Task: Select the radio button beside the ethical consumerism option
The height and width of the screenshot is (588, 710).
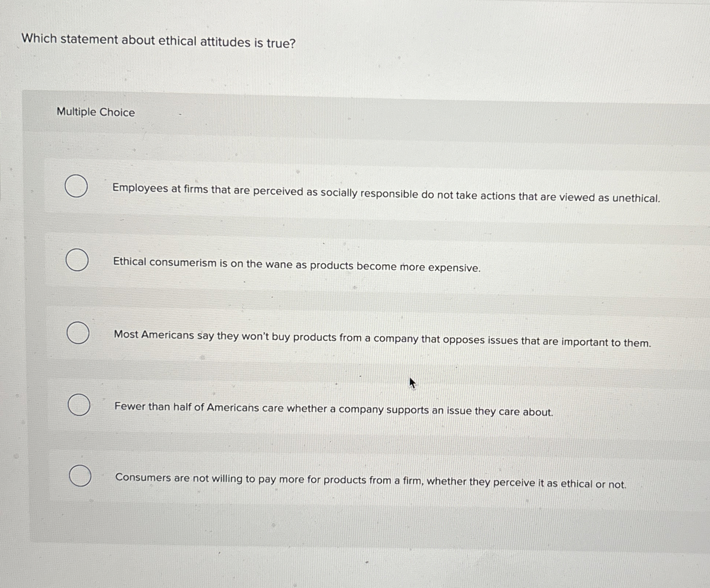Action: point(78,261)
